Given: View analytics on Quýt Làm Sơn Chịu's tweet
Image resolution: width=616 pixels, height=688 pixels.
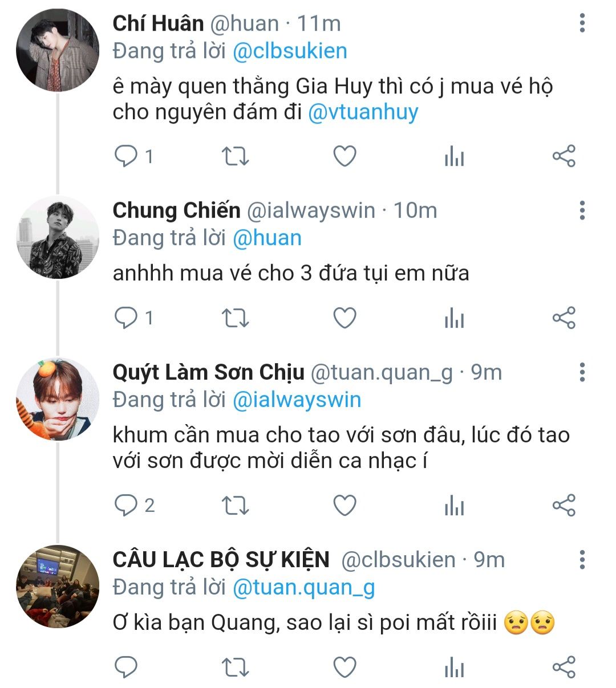Looking at the screenshot, I should coord(455,505).
